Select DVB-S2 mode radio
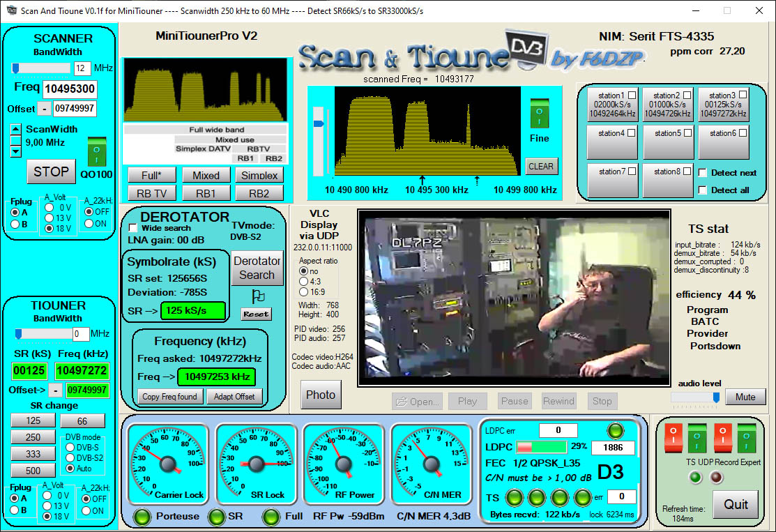776x532 pixels. coord(70,458)
